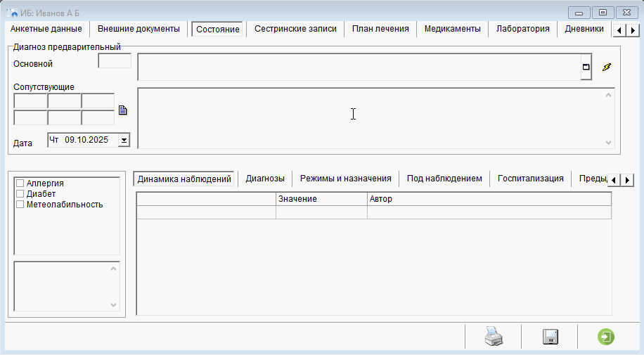Open the План лечения tab

point(380,29)
